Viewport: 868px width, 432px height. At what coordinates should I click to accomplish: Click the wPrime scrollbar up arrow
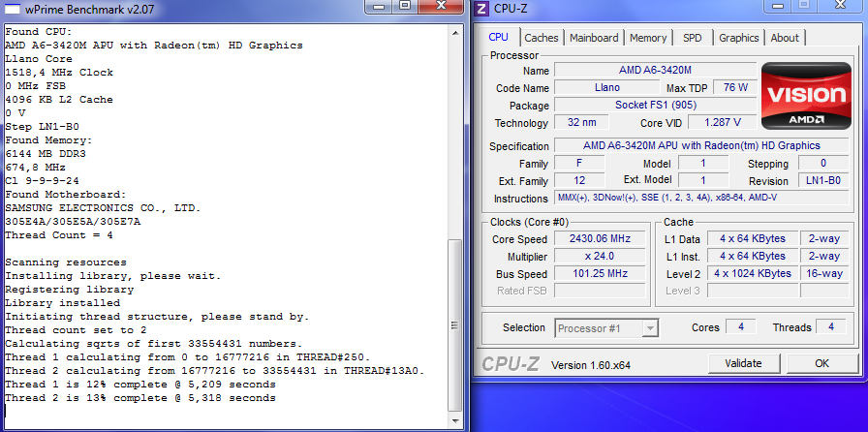pos(454,33)
